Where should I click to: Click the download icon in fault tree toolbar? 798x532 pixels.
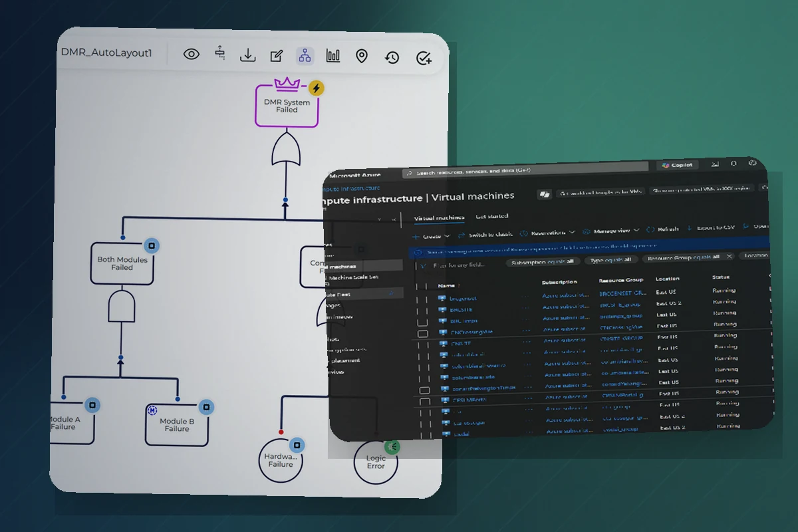[x=247, y=55]
